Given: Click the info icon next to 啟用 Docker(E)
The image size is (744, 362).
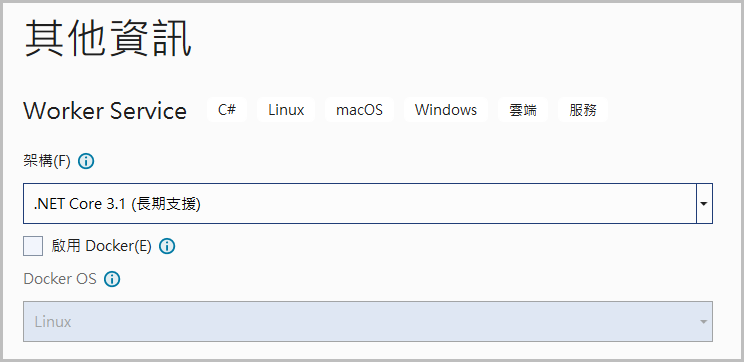Looking at the screenshot, I should pos(167,246).
